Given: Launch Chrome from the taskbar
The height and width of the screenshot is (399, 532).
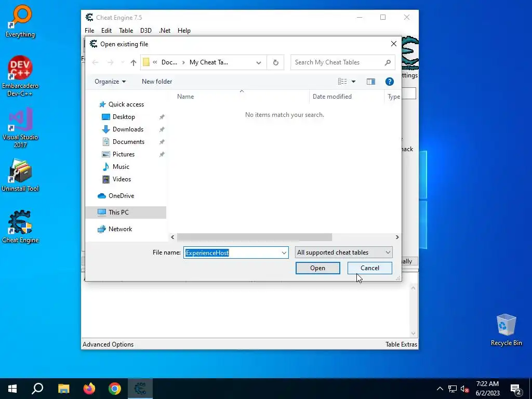Looking at the screenshot, I should pos(115,389).
